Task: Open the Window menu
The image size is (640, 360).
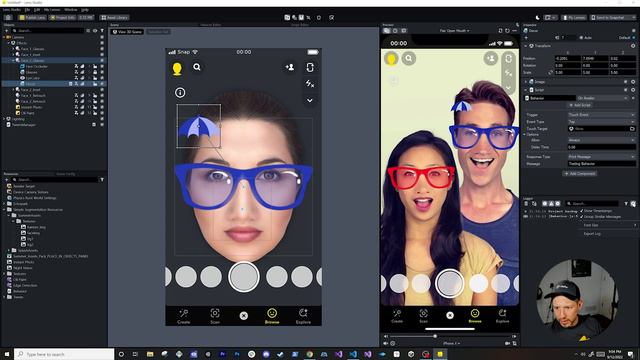Action: click(70, 9)
